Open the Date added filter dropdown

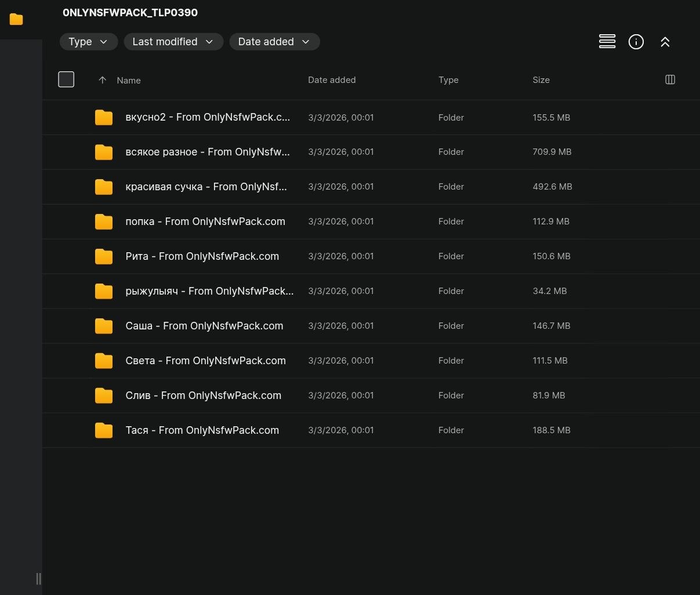click(x=274, y=42)
